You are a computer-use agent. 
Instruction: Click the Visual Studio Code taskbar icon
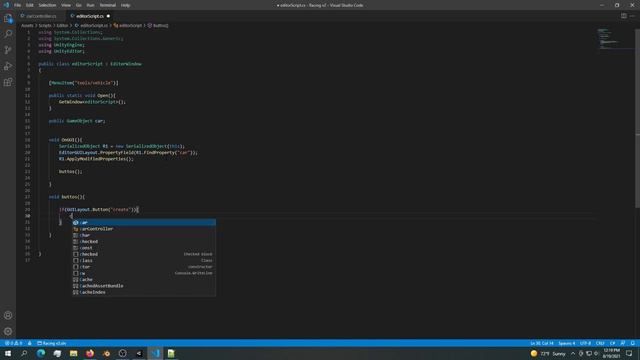[x=156, y=353]
